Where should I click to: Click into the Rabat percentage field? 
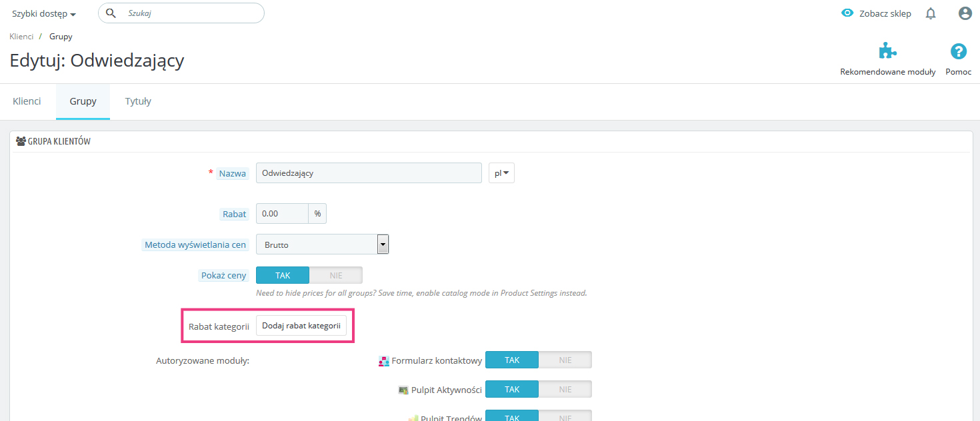coord(282,214)
